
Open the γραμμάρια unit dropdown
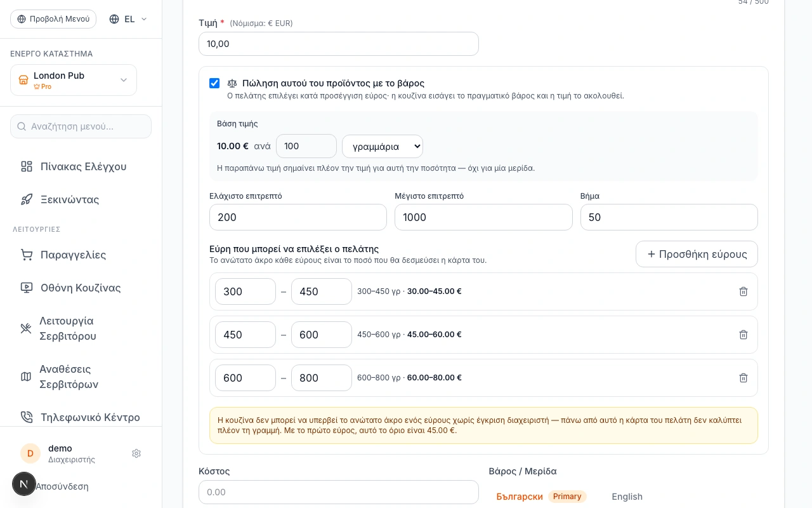(383, 146)
